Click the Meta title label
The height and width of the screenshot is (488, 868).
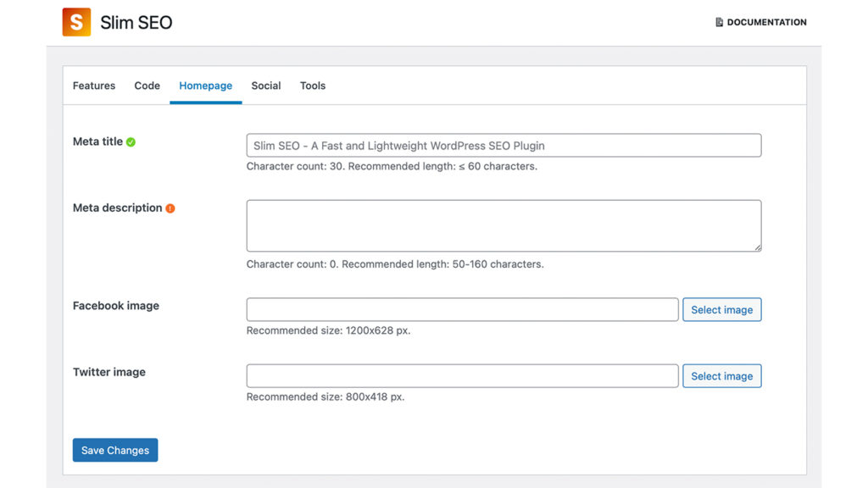click(x=97, y=141)
